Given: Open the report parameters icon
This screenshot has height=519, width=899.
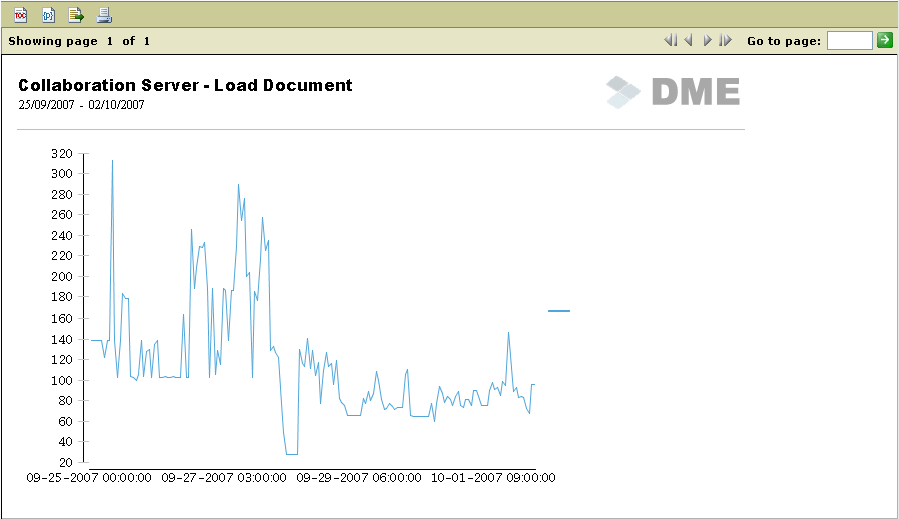Looking at the screenshot, I should [x=48, y=14].
